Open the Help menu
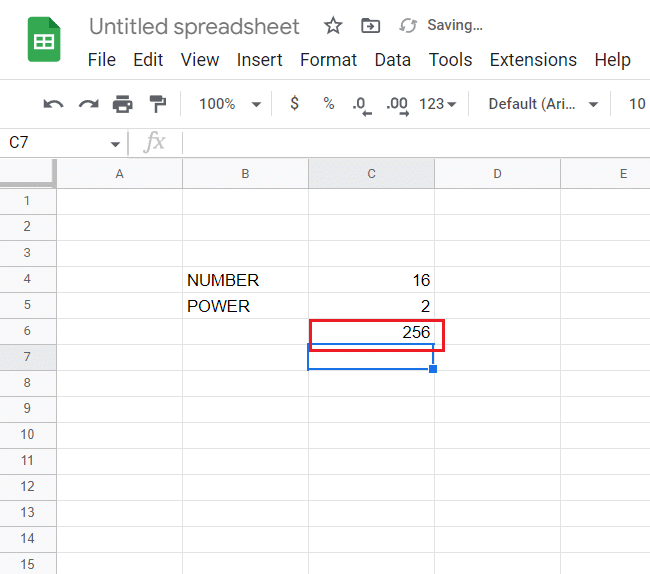The image size is (650, 574). [x=612, y=60]
